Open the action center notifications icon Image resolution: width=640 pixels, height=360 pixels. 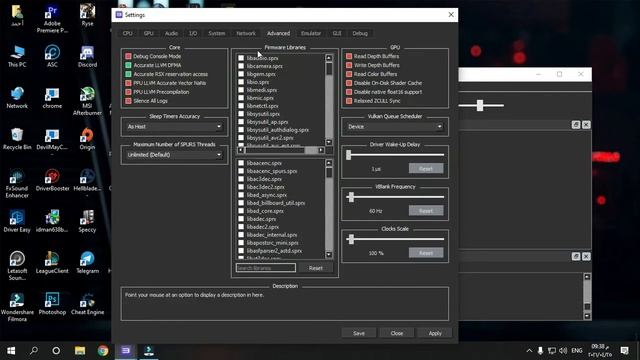(x=624, y=351)
